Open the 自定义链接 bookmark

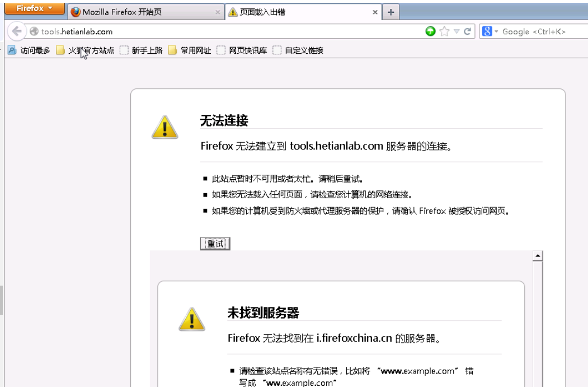(x=298, y=50)
